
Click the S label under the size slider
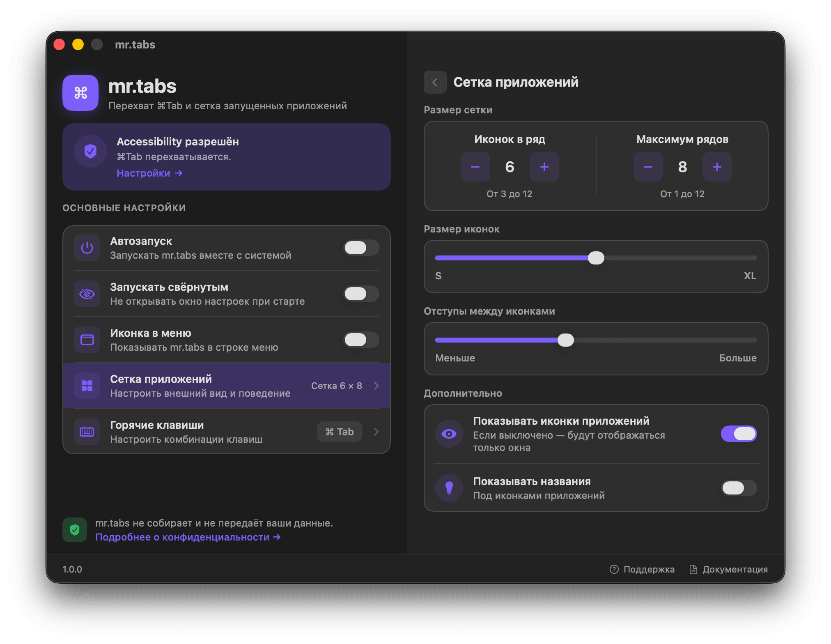tap(438, 276)
